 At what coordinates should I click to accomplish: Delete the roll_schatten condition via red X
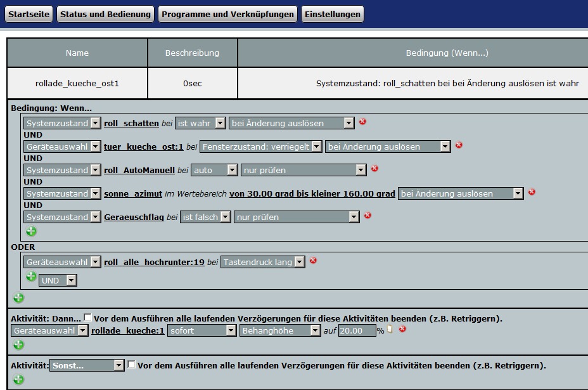tap(362, 122)
